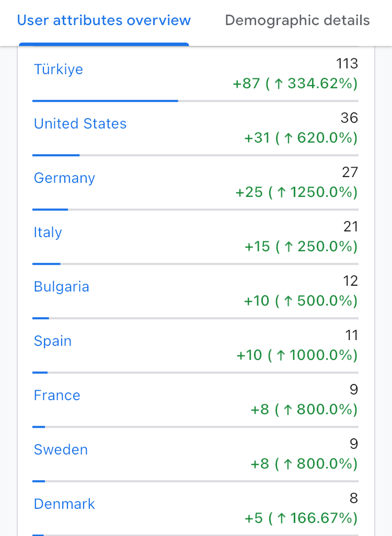
Task: Click the Germany progress bar
Action: tap(195, 209)
